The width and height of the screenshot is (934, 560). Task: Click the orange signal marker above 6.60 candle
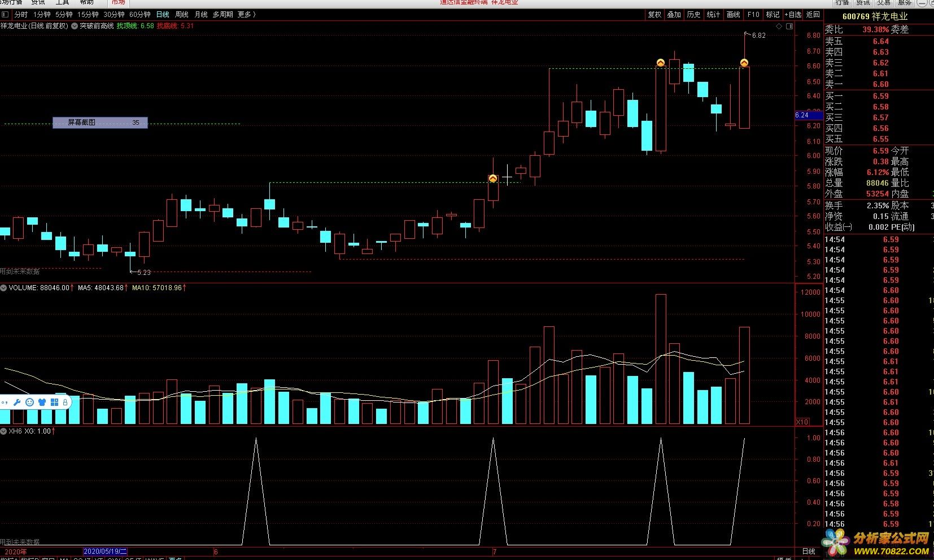point(660,63)
